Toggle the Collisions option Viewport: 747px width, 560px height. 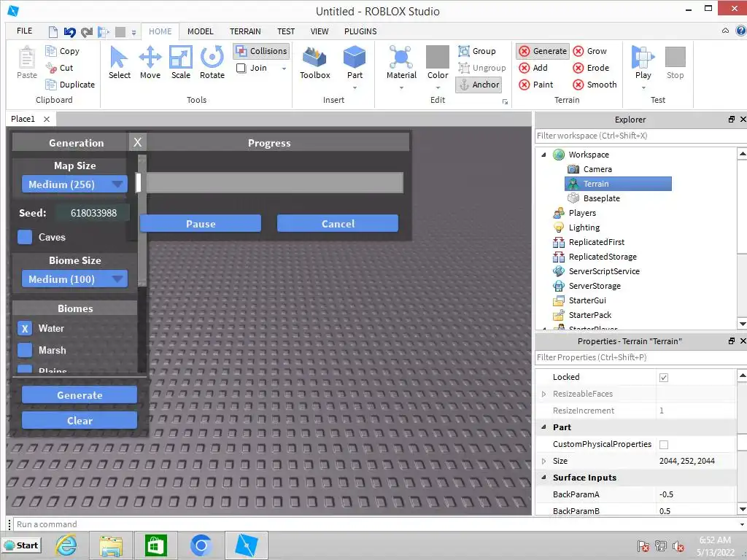(262, 51)
